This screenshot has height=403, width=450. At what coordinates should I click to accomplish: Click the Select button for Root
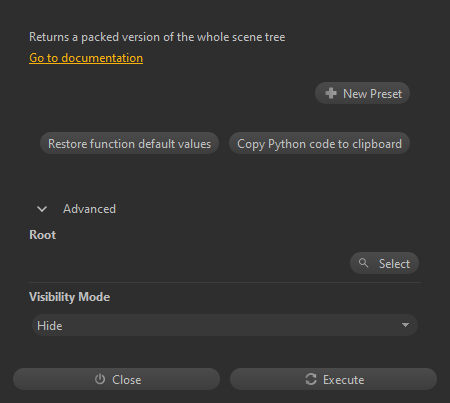coord(384,263)
